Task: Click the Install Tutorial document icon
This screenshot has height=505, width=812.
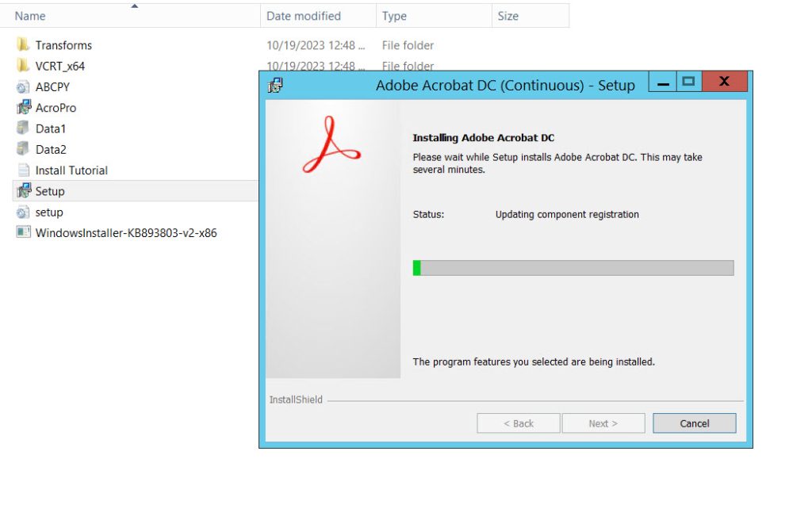Action: pyautogui.click(x=23, y=170)
